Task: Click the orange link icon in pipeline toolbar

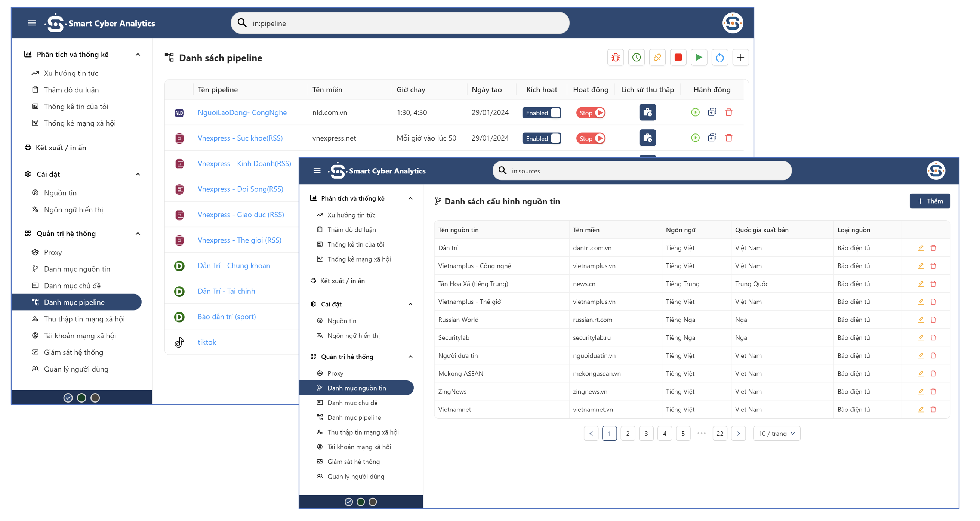Action: [657, 58]
